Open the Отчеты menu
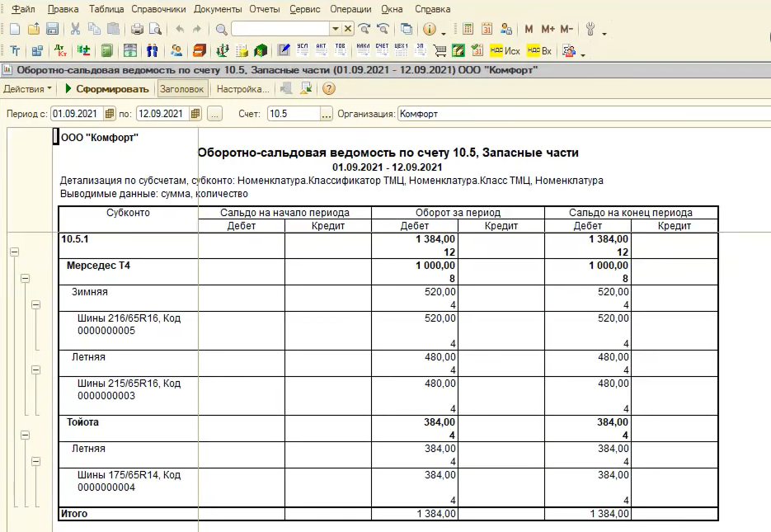771x532 pixels. pyautogui.click(x=265, y=9)
